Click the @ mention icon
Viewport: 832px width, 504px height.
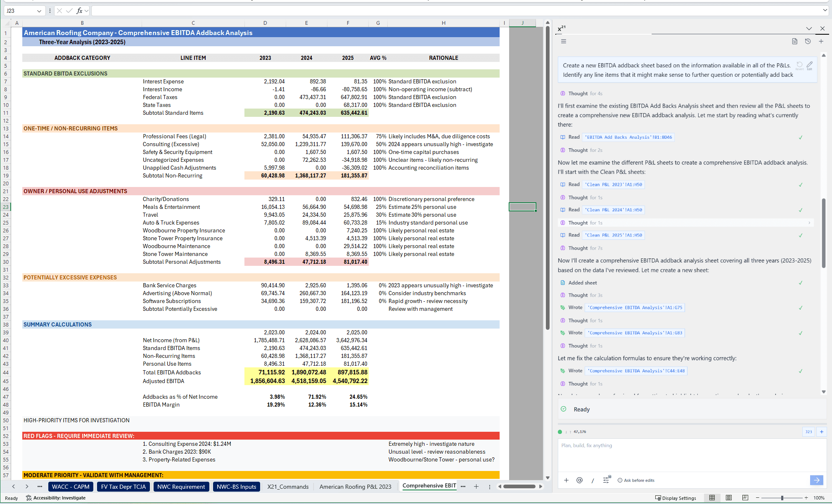pyautogui.click(x=579, y=480)
